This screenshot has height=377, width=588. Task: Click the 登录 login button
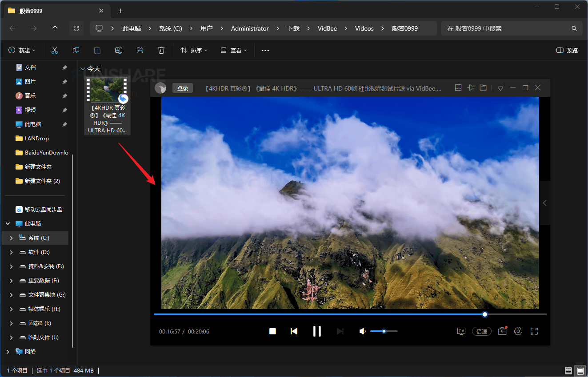(x=183, y=88)
